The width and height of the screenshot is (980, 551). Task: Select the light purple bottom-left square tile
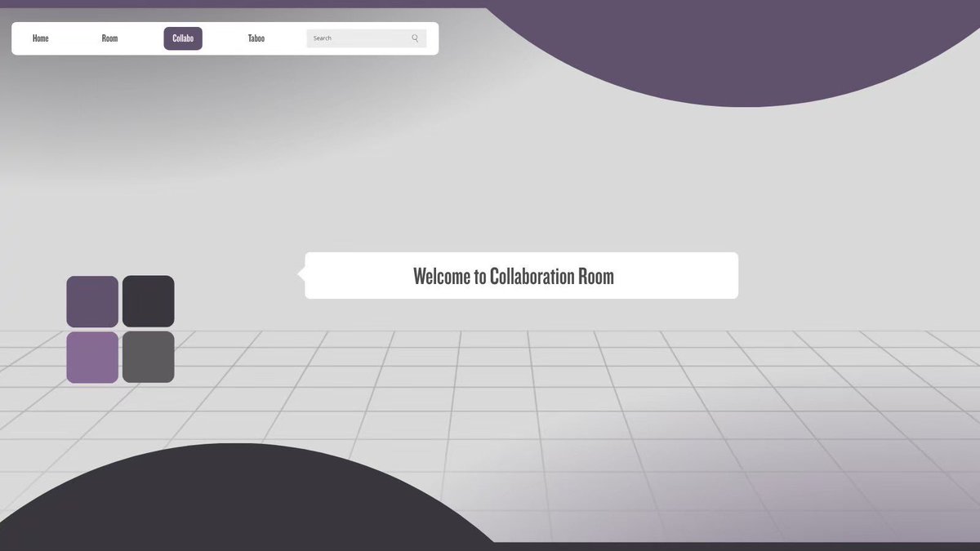coord(92,358)
